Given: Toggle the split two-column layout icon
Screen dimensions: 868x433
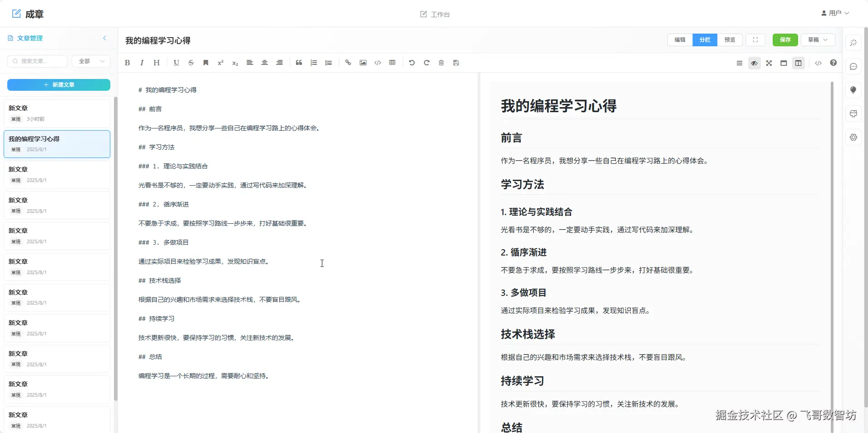Looking at the screenshot, I should 799,63.
